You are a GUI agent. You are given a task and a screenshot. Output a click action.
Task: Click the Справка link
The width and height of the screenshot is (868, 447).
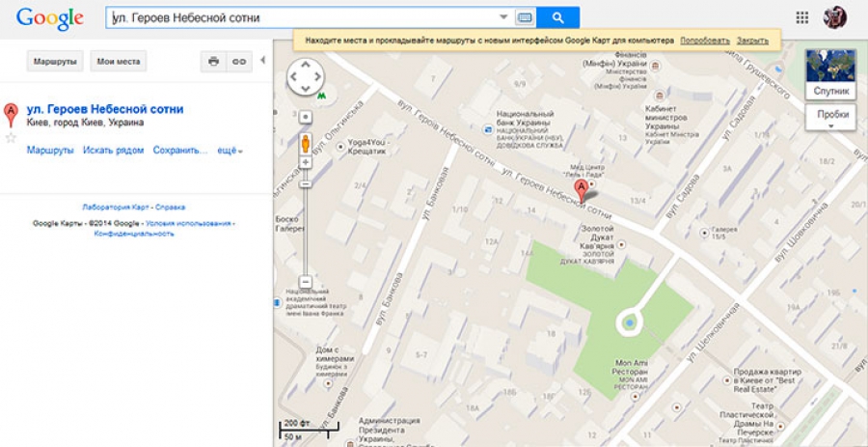(171, 208)
